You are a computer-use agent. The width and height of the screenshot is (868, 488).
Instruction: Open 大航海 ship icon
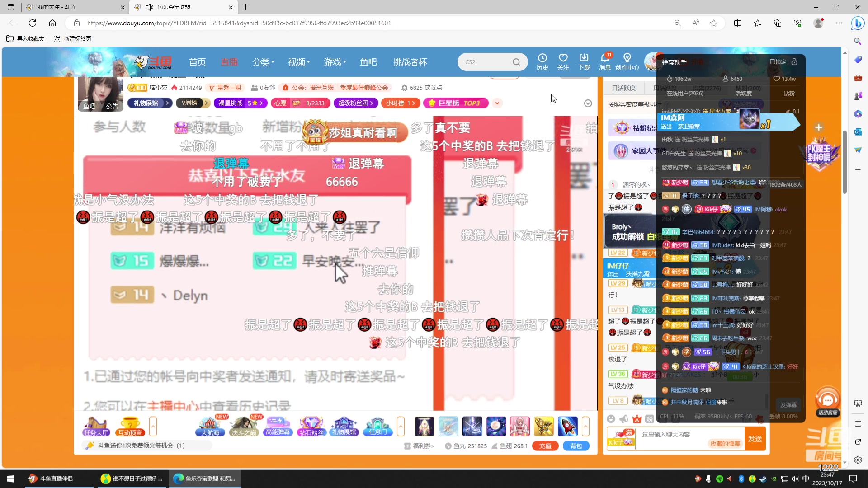[210, 426]
